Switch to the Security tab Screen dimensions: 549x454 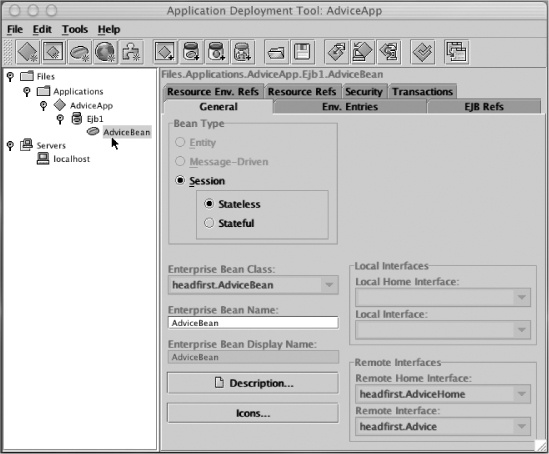click(364, 91)
